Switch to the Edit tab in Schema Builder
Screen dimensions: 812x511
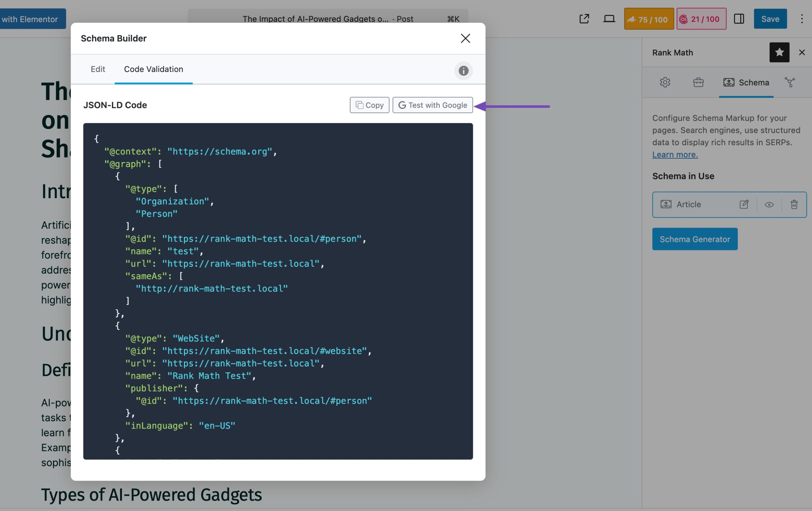[x=98, y=69]
